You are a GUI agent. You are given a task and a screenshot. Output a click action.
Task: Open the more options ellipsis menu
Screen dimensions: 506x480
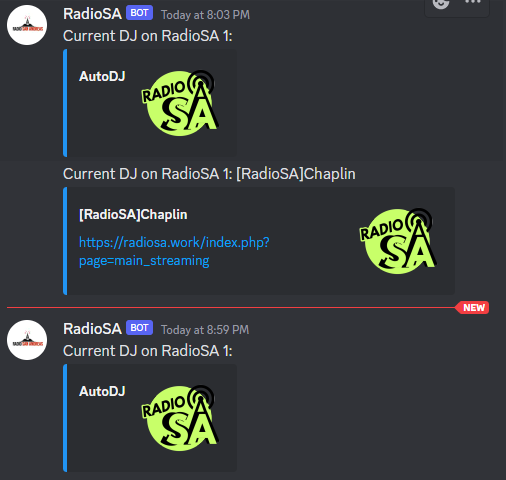[x=473, y=2]
